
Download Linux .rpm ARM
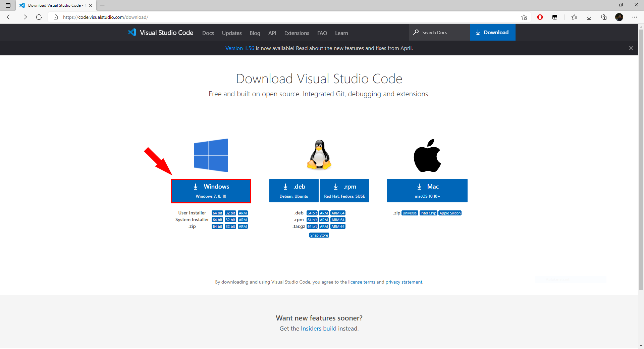click(324, 220)
